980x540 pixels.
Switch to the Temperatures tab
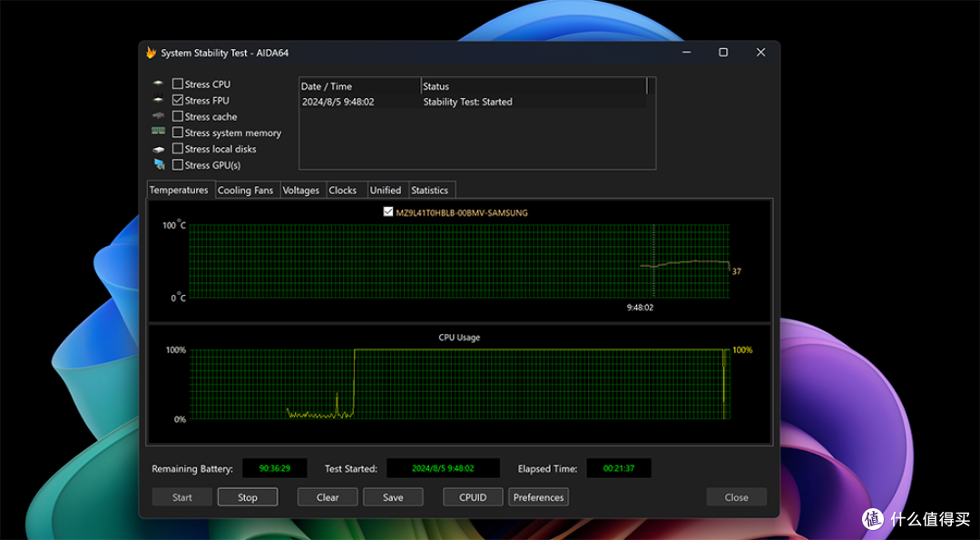(x=179, y=190)
